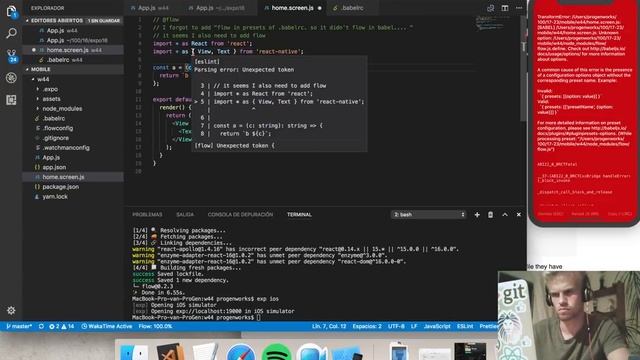Switch to the home.screen.js tab
The width and height of the screenshot is (640, 360).
click(292, 8)
